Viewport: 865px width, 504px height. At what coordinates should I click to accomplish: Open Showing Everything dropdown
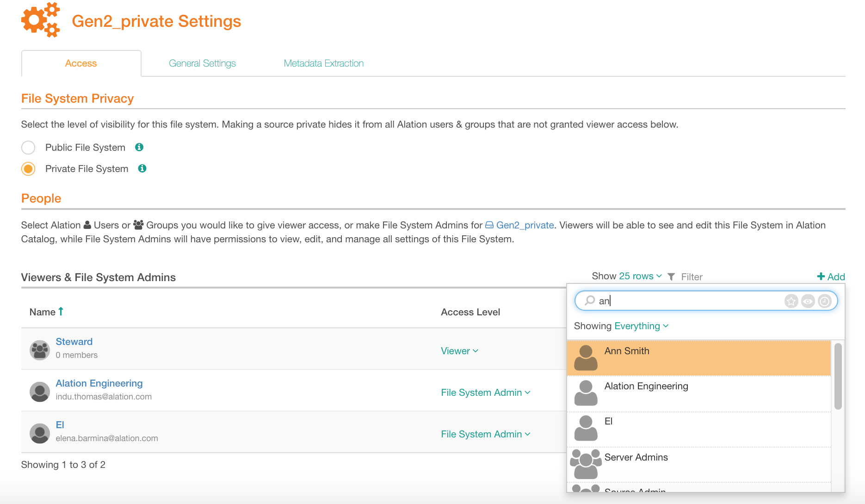pos(642,326)
